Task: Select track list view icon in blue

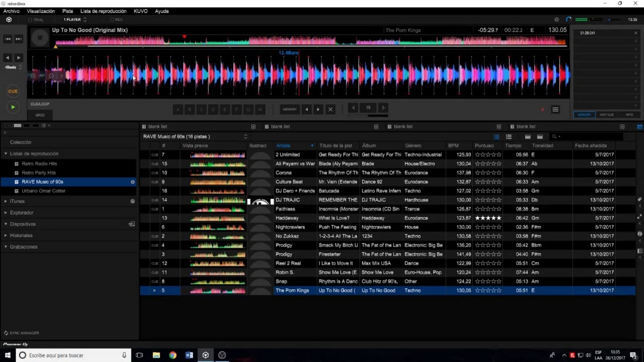Action: (x=497, y=137)
